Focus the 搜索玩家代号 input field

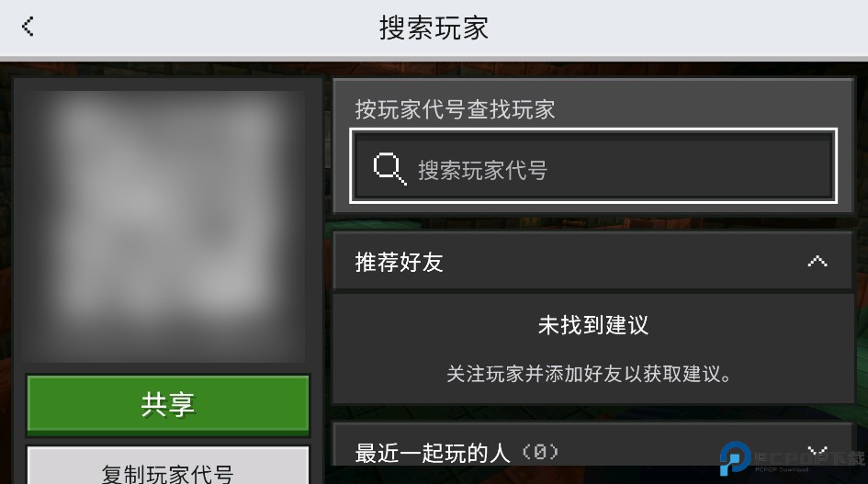coord(593,166)
